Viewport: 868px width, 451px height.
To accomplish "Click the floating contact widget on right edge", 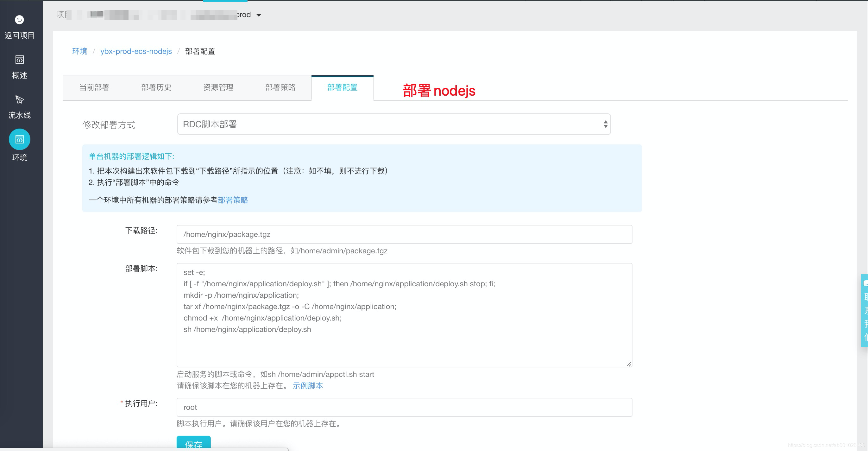I will point(864,310).
